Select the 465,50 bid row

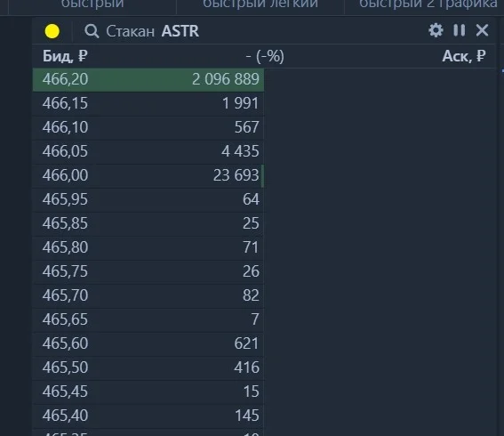(148, 367)
